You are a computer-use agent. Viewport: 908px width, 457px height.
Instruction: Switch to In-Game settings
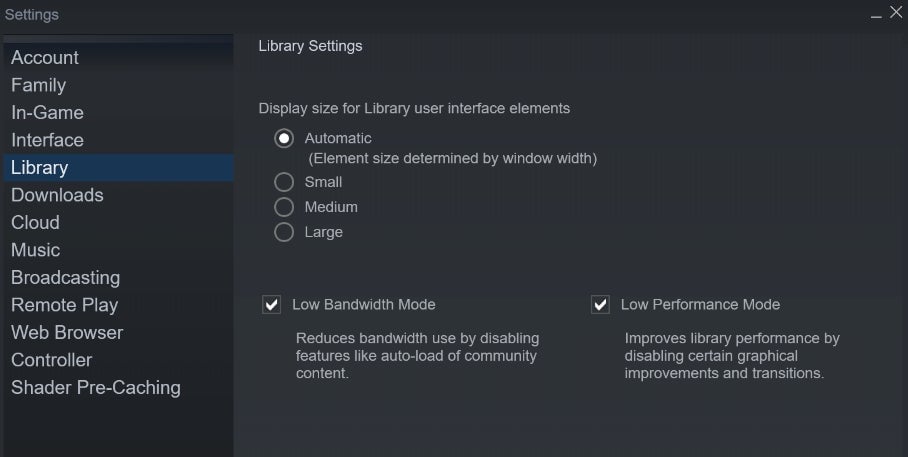tap(47, 113)
